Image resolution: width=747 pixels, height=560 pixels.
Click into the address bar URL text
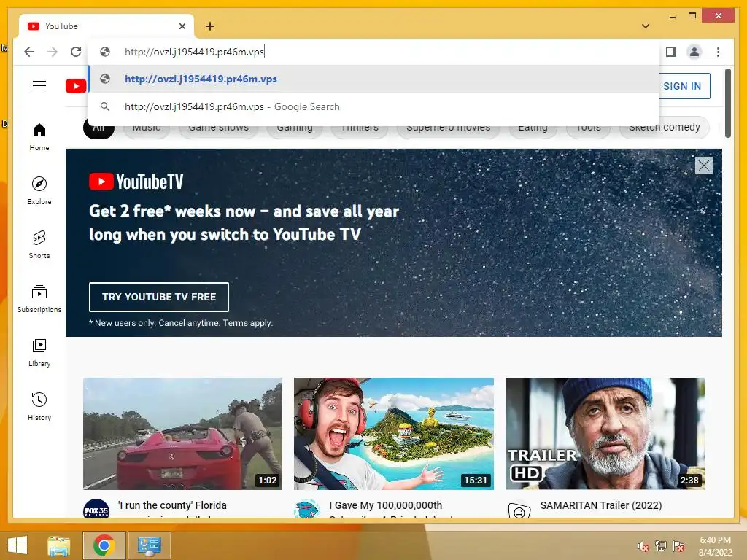[194, 52]
